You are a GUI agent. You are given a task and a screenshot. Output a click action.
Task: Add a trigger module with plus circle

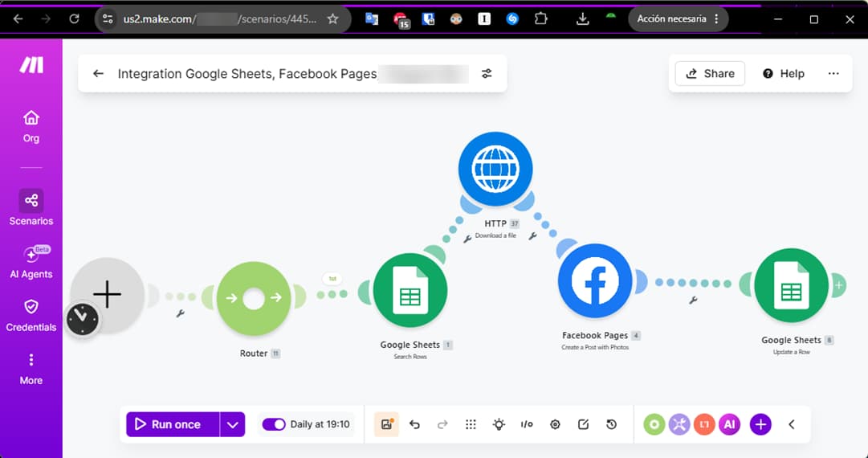(108, 295)
